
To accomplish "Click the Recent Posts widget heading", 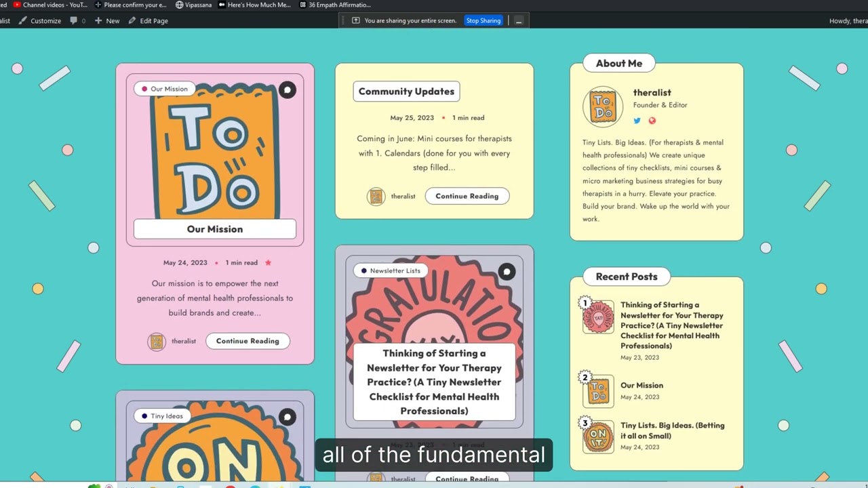I will coord(627,277).
